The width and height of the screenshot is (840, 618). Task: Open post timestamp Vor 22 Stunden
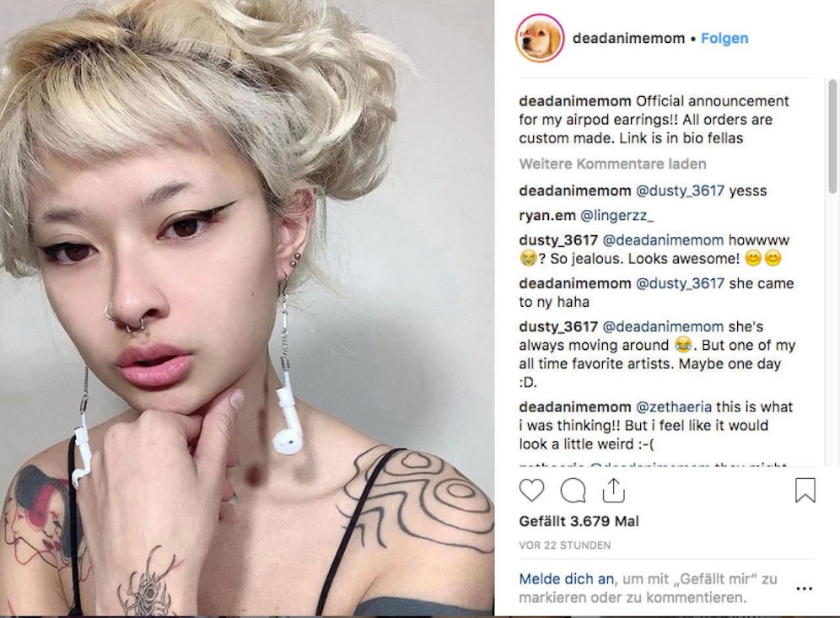click(x=565, y=545)
